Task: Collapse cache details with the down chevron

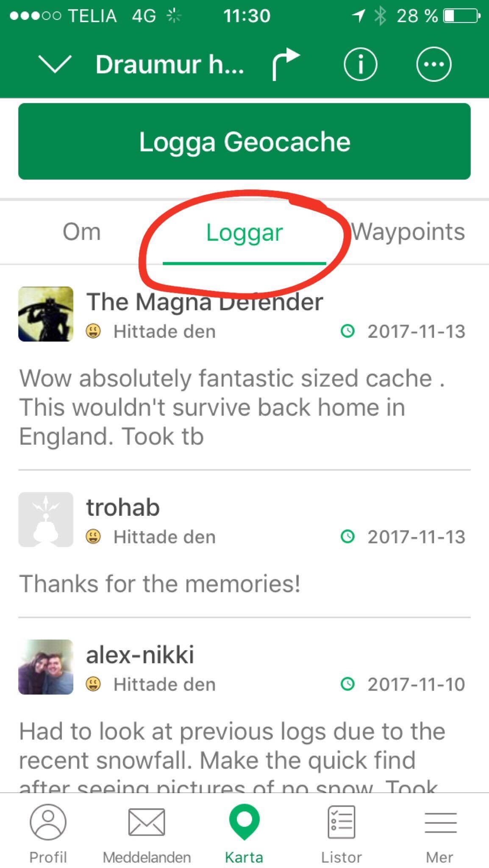Action: [55, 64]
